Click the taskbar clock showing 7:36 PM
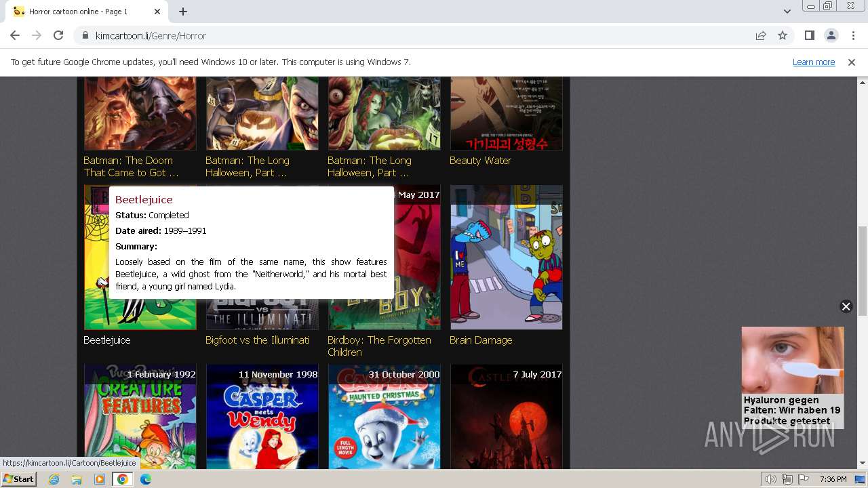 [833, 479]
